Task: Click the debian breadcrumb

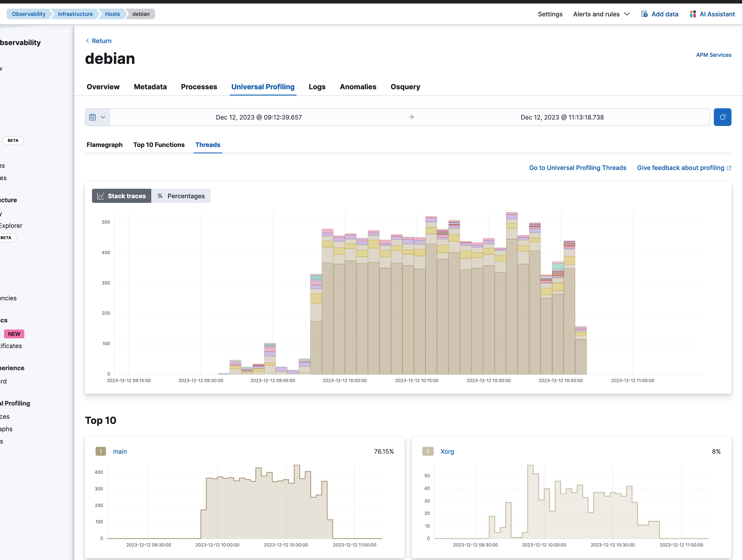Action: point(141,14)
